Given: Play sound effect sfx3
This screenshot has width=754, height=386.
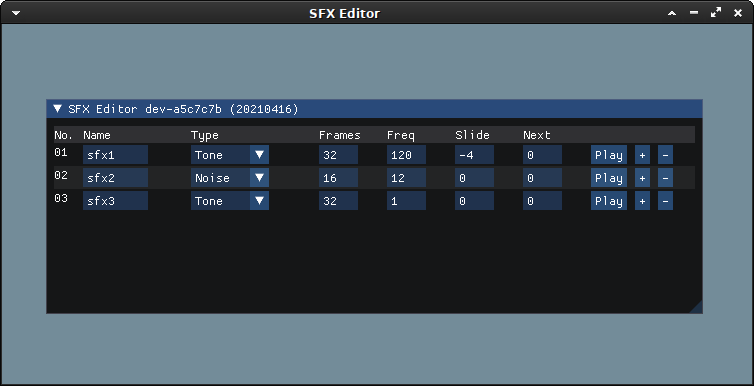Looking at the screenshot, I should 609,201.
